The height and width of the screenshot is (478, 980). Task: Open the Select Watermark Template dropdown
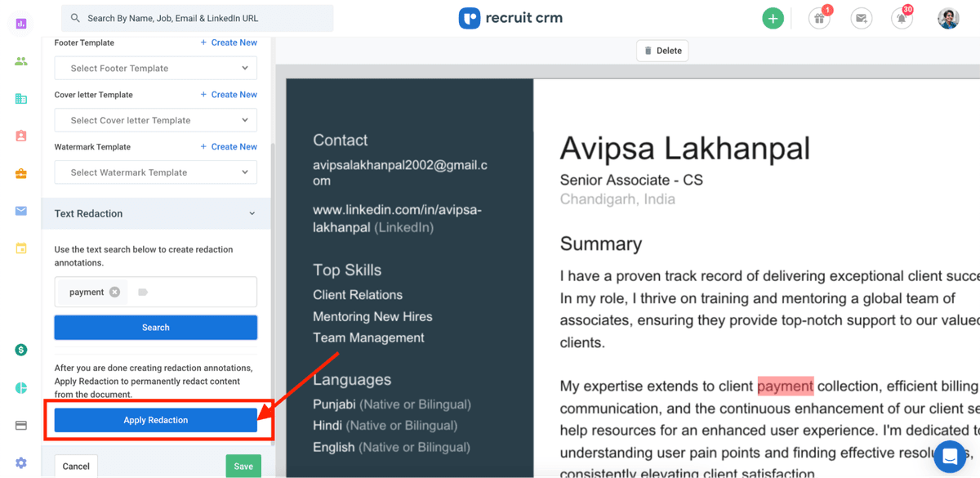[x=156, y=172]
